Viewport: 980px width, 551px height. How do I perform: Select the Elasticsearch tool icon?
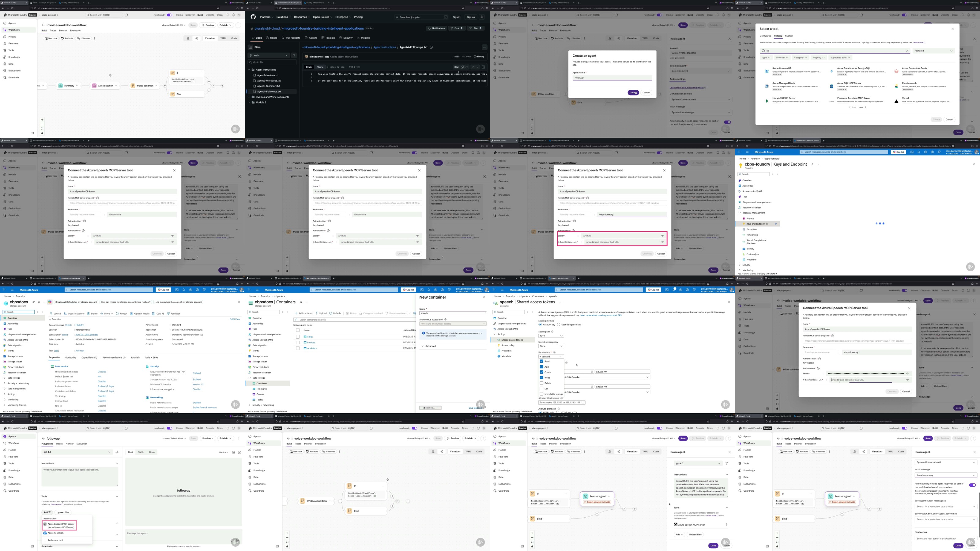[896, 86]
